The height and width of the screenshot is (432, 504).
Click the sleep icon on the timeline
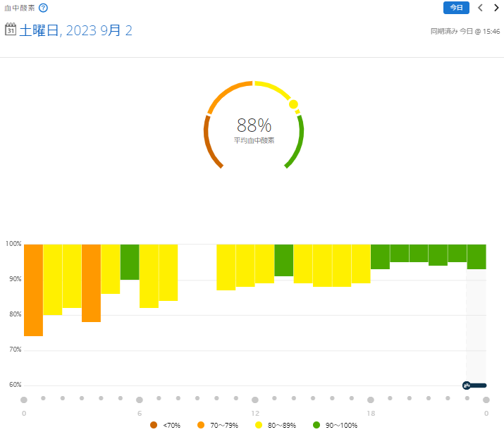467,385
